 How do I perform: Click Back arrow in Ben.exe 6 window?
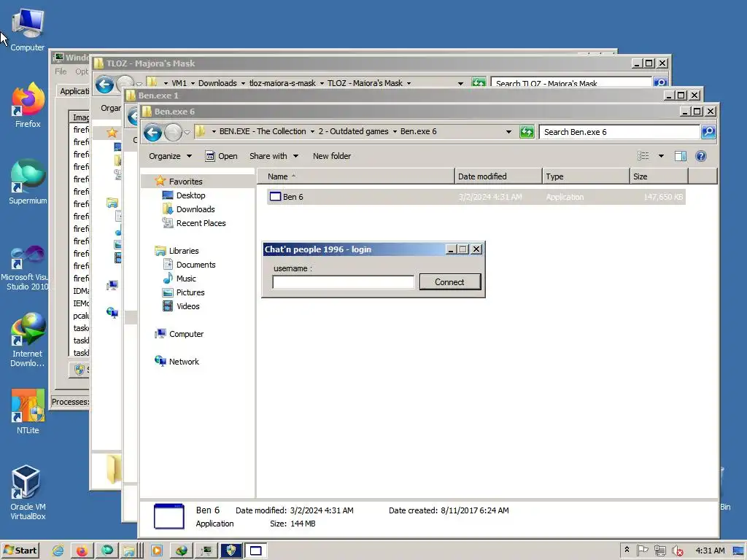(152, 133)
